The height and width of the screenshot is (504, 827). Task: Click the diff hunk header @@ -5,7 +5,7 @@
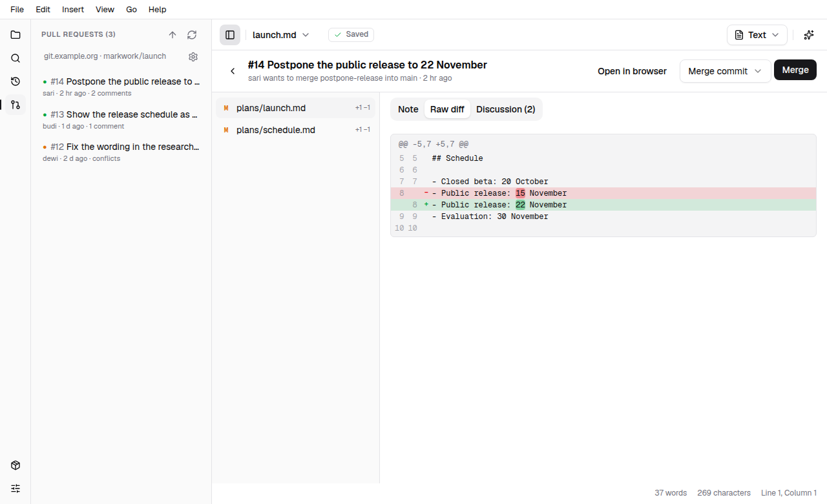[434, 144]
